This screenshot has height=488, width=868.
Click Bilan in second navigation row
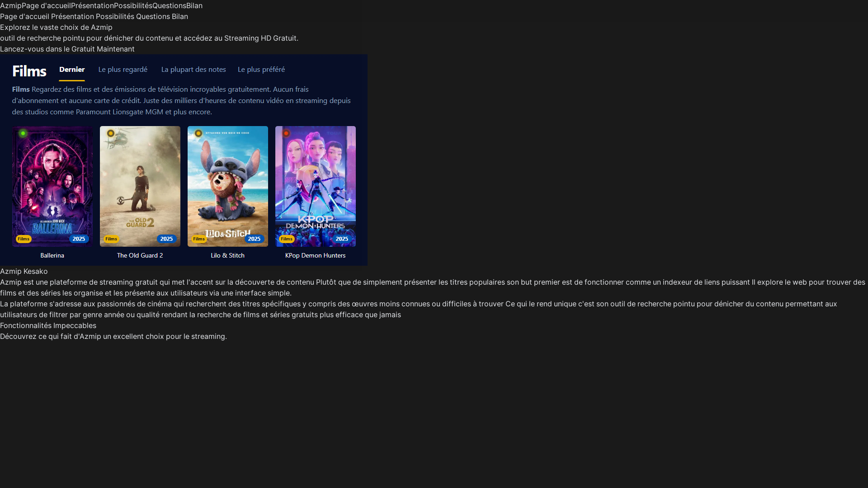(x=180, y=16)
